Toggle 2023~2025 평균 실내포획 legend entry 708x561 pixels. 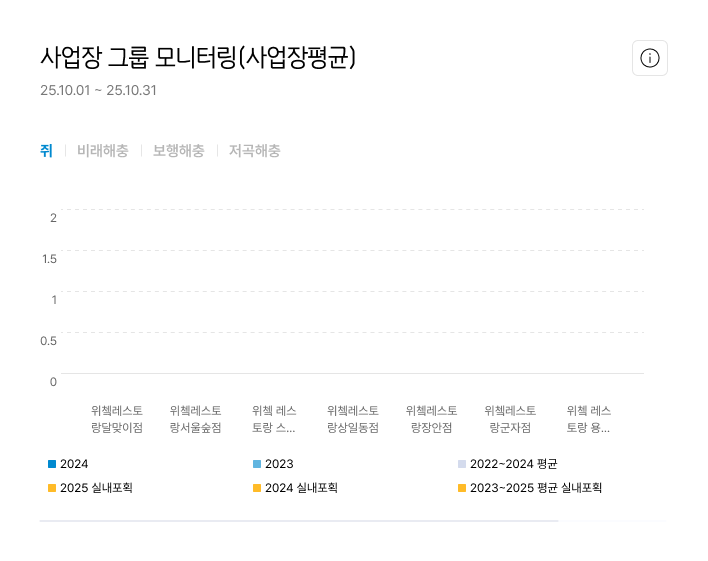(x=536, y=488)
